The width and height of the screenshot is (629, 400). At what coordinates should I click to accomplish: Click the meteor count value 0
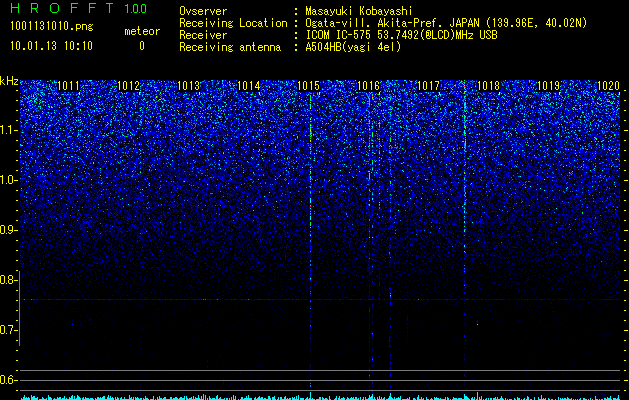142,46
